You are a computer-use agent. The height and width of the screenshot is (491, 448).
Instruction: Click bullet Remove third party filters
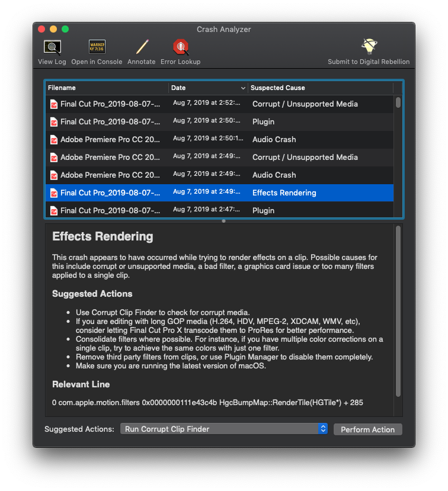[x=225, y=357]
